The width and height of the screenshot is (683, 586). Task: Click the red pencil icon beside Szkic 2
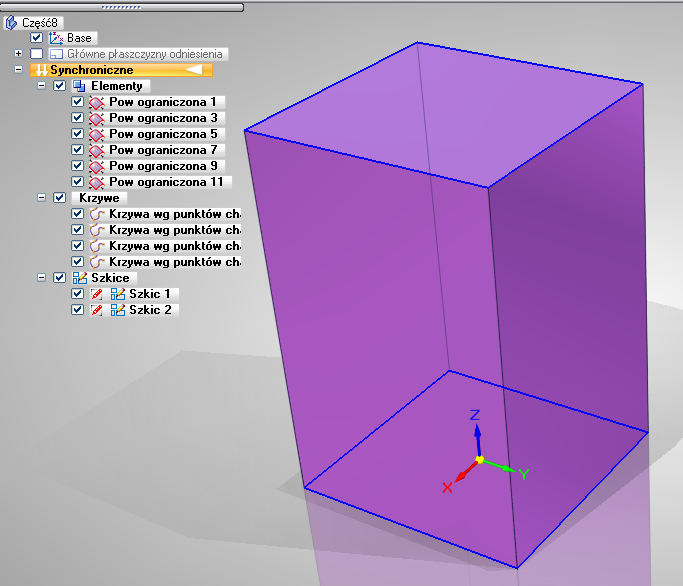pyautogui.click(x=97, y=310)
